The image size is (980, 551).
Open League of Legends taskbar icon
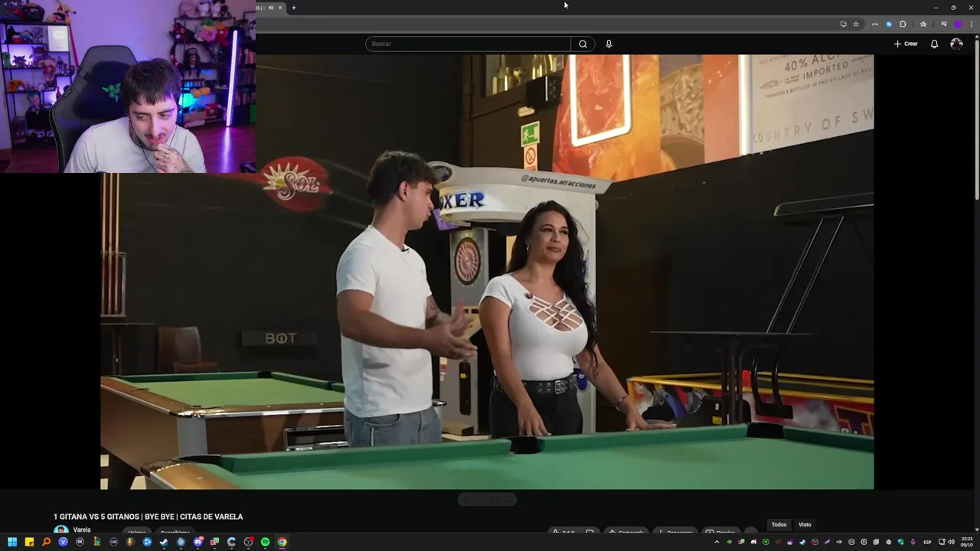point(96,542)
